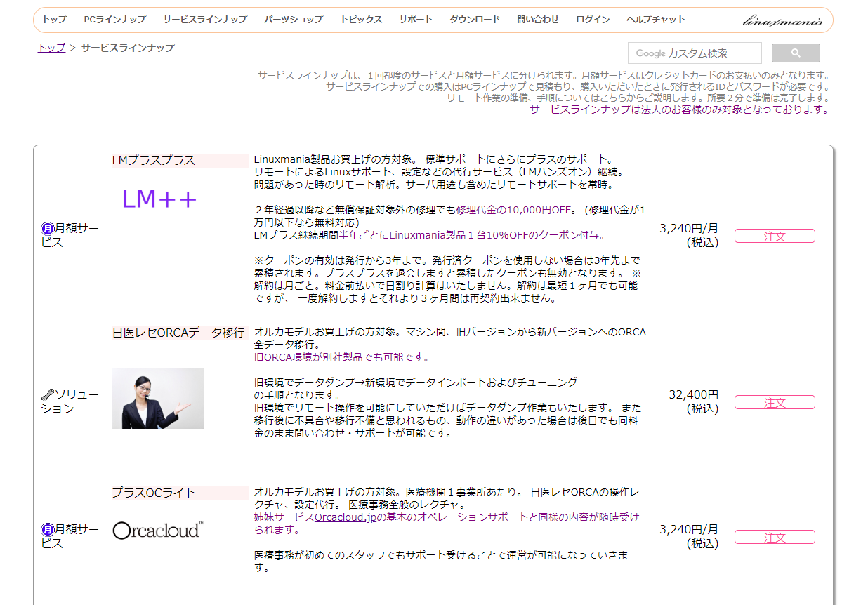Image resolution: width=868 pixels, height=605 pixels.
Task: Click the トップ breadcrumb link
Action: pyautogui.click(x=51, y=48)
